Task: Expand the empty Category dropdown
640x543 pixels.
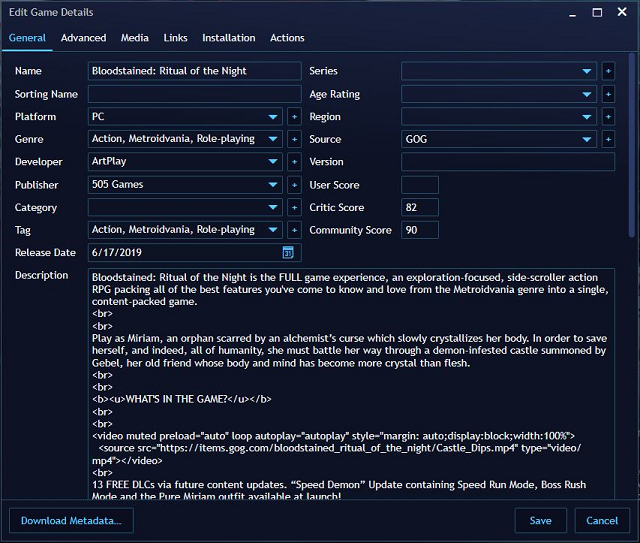Action: (x=273, y=207)
